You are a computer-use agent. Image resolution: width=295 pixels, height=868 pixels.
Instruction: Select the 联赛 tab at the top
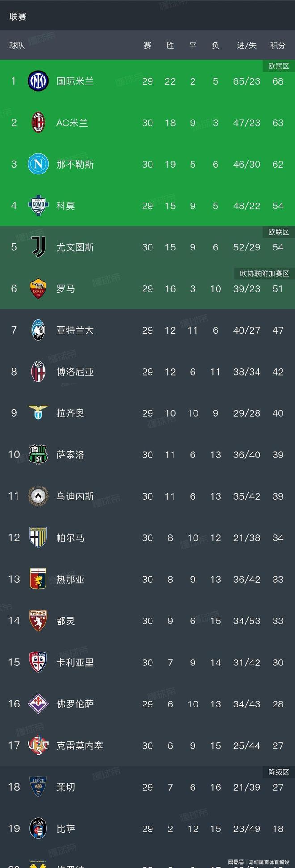18,17
